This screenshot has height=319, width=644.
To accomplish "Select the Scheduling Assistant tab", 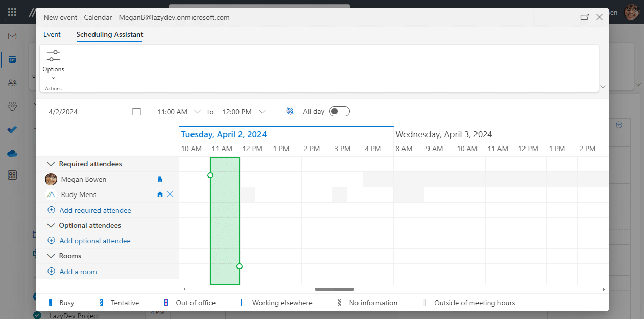I will (109, 35).
